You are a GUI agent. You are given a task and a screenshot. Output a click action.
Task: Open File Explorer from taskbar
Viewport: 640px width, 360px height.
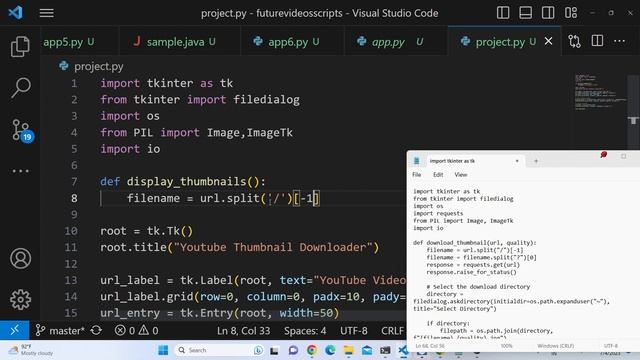point(349,350)
